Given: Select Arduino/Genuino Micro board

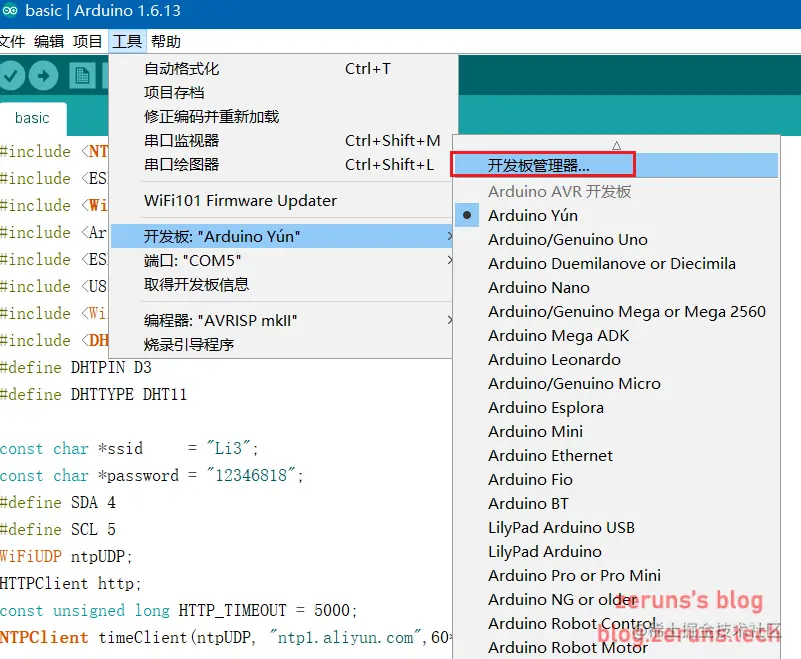Looking at the screenshot, I should coord(616,384).
